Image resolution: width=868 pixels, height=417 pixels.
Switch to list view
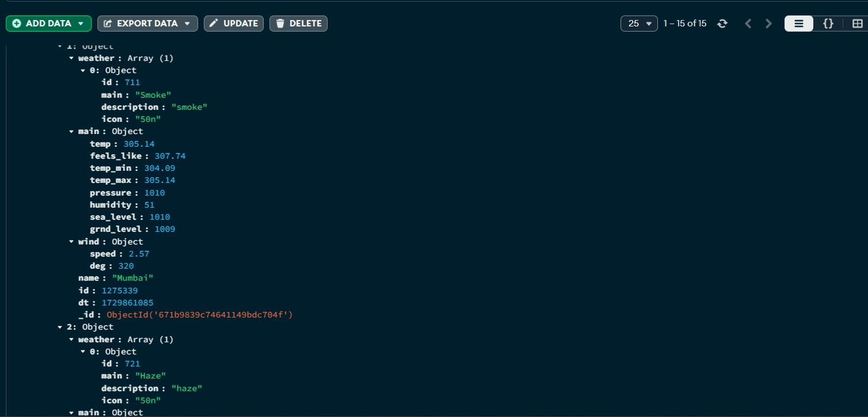[x=799, y=24]
